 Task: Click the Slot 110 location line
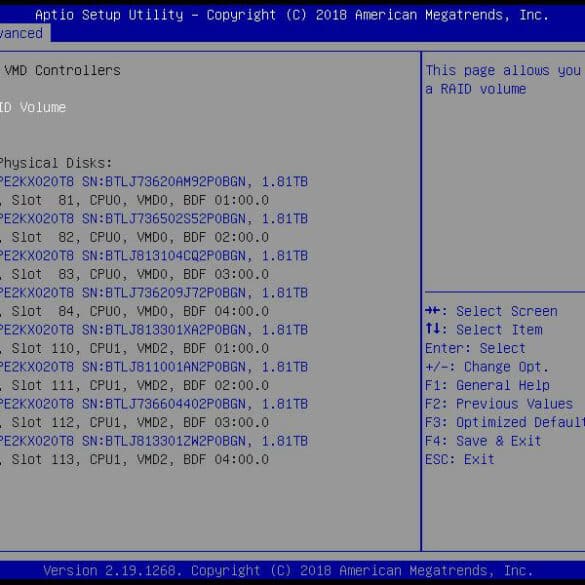[x=134, y=348]
